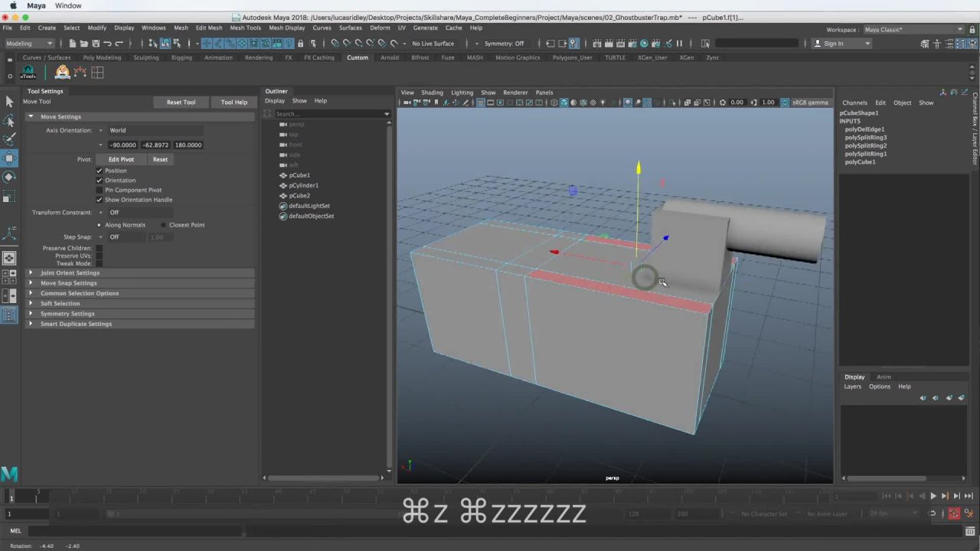This screenshot has height=551, width=980.
Task: Switch to the Rigging shelf tab
Action: point(181,57)
